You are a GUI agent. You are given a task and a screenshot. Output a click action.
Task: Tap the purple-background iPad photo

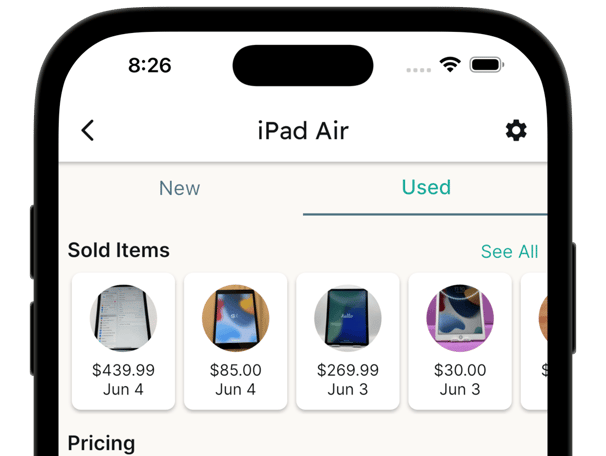460,318
